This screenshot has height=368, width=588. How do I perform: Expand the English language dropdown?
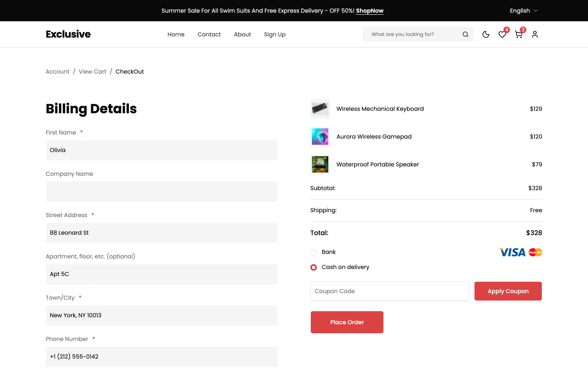coord(524,11)
